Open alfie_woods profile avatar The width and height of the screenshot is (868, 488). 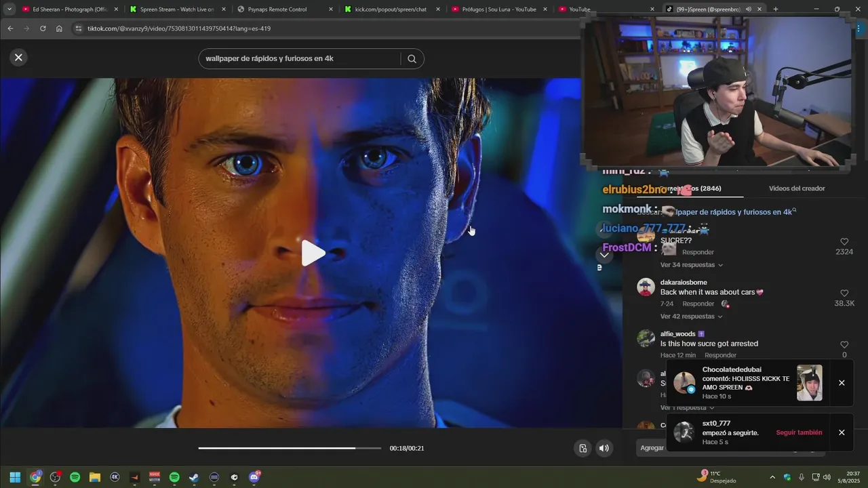point(646,338)
